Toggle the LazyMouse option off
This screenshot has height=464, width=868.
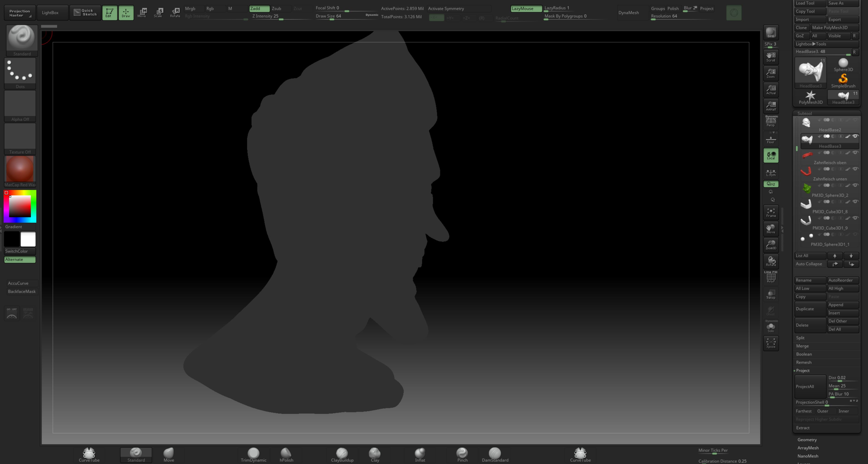coord(526,8)
